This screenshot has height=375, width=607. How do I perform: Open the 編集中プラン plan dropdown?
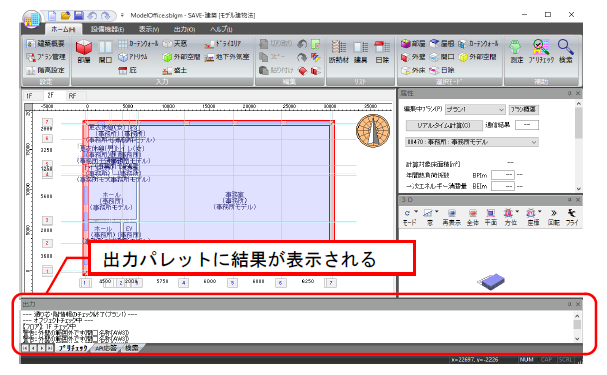click(x=475, y=110)
